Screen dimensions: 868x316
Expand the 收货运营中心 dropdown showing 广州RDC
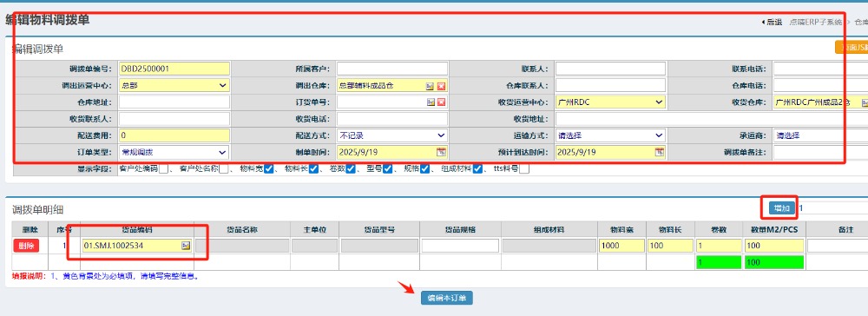point(610,102)
